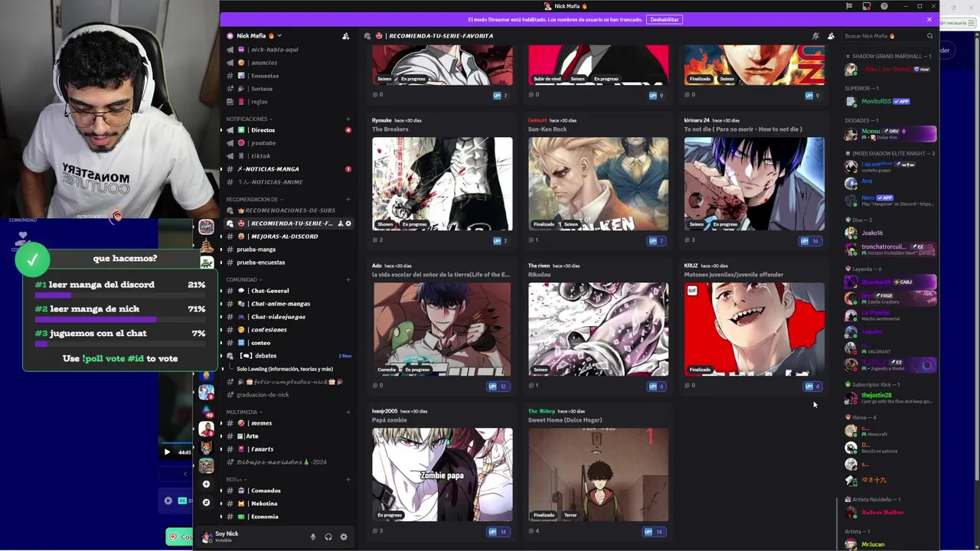The height and width of the screenshot is (551, 980).
Task: Click GIF badge on Matones juveniles image
Action: [x=692, y=291]
